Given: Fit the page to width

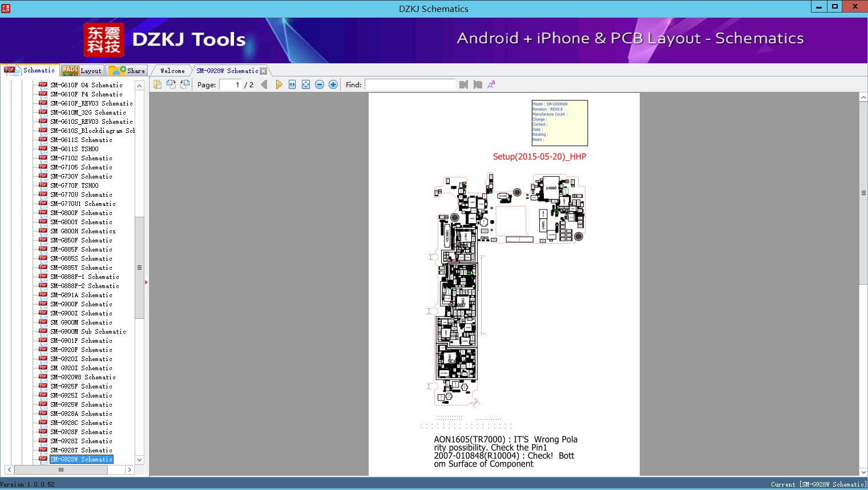Looking at the screenshot, I should click(292, 84).
